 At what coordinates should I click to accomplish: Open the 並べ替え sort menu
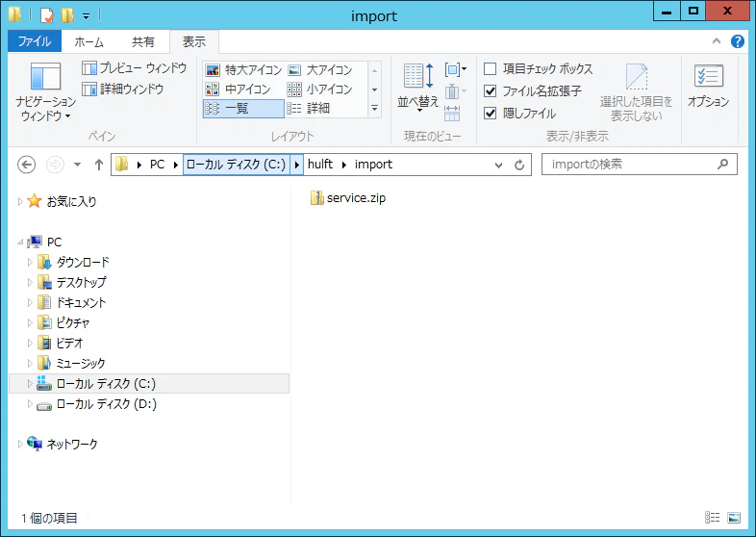[x=417, y=87]
